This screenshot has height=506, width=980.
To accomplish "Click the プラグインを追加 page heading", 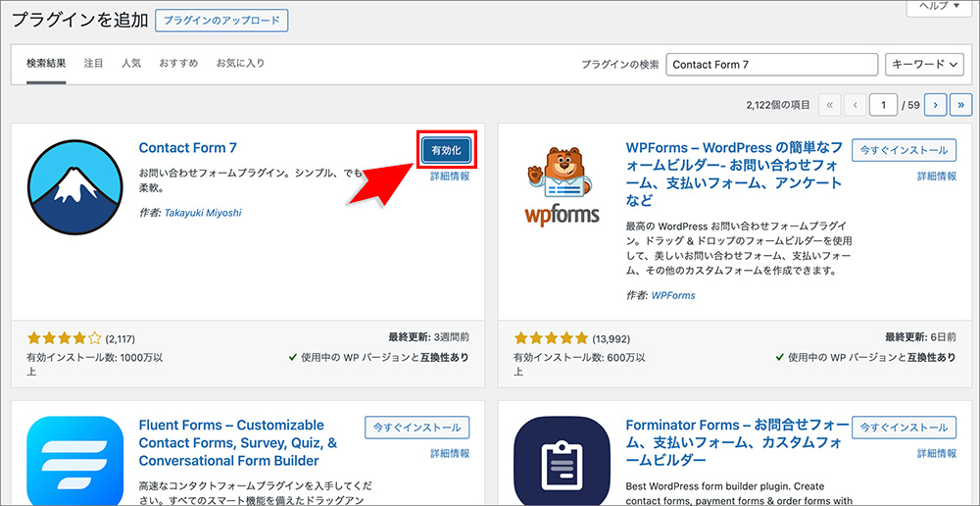I will point(80,20).
